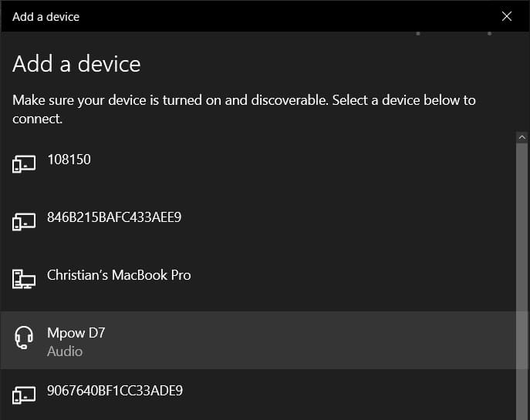Click the large Add a device heading

click(76, 64)
